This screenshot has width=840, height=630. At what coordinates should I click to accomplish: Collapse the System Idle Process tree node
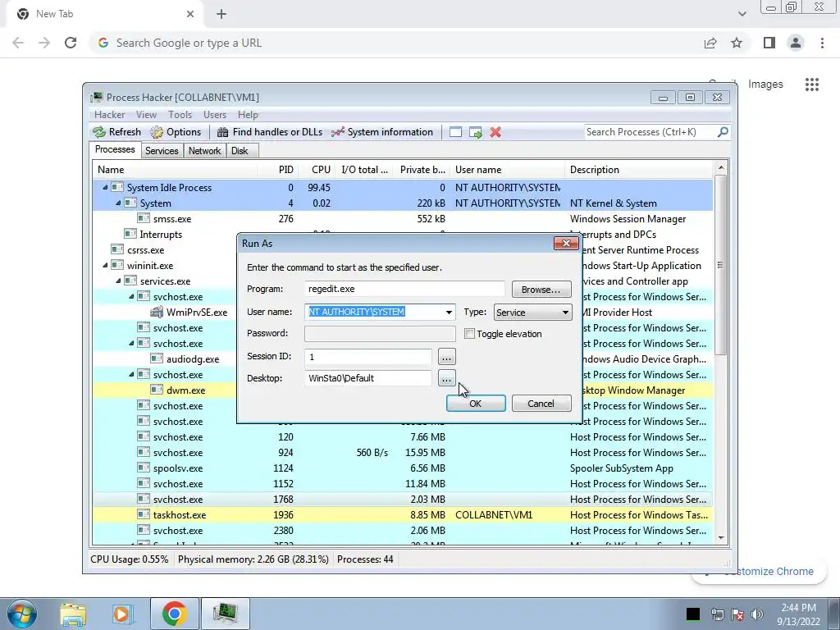tap(105, 188)
